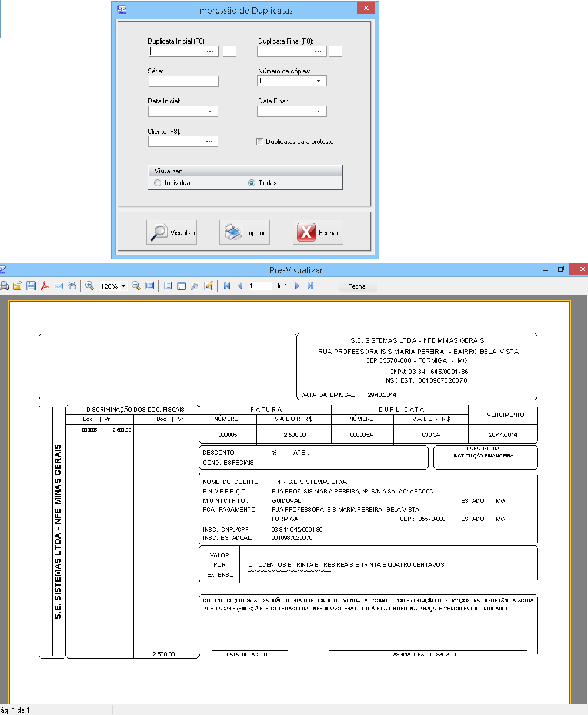Click the save diskette icon in toolbar

point(31,286)
